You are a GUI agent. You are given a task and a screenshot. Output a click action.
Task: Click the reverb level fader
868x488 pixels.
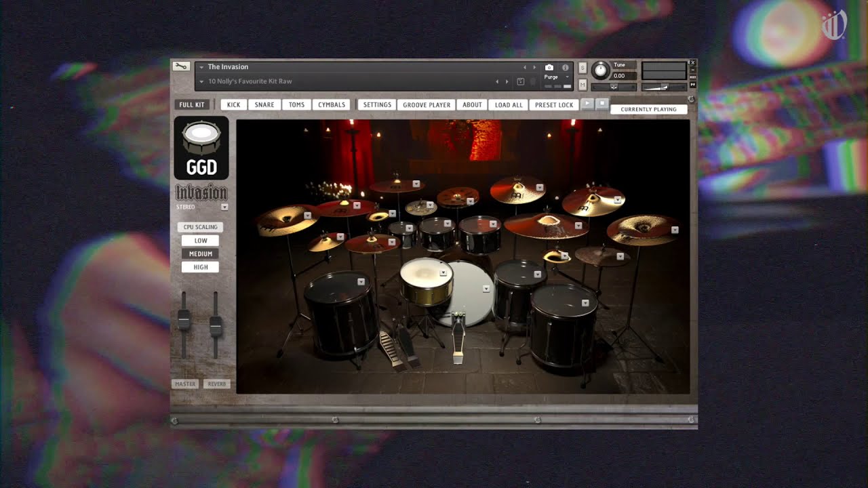pos(216,325)
